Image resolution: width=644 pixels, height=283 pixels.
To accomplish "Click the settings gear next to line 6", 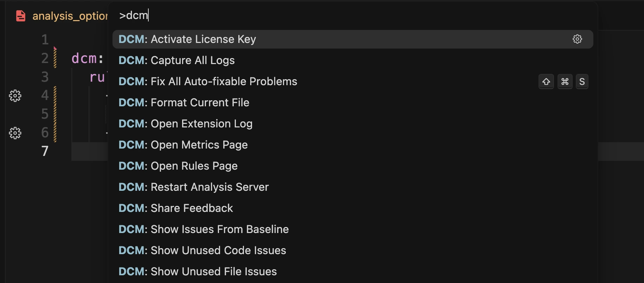I will point(15,133).
